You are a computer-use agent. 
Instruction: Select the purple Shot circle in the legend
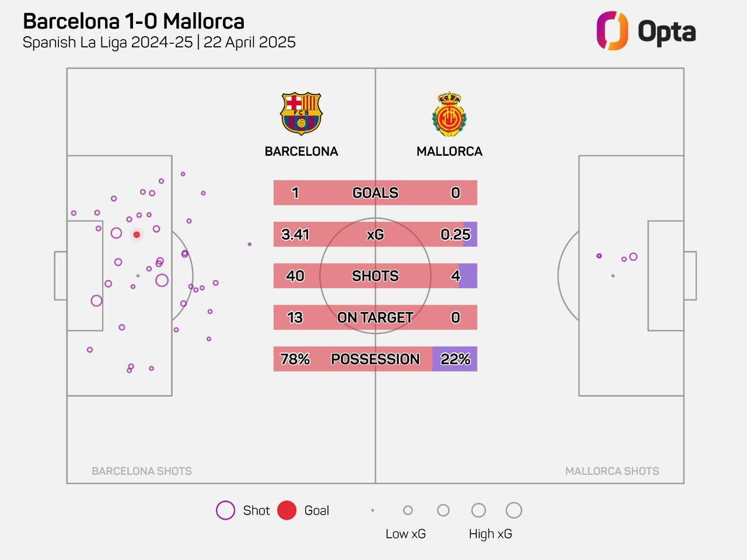click(225, 510)
